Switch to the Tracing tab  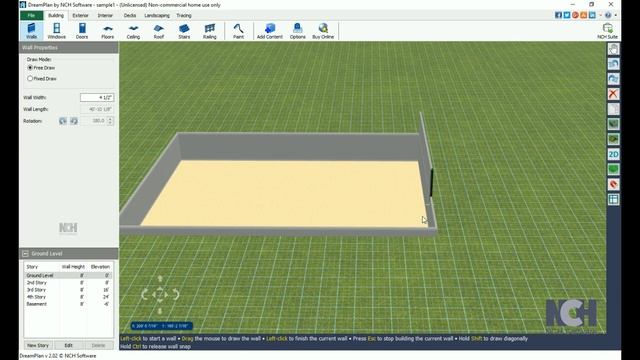(x=184, y=16)
